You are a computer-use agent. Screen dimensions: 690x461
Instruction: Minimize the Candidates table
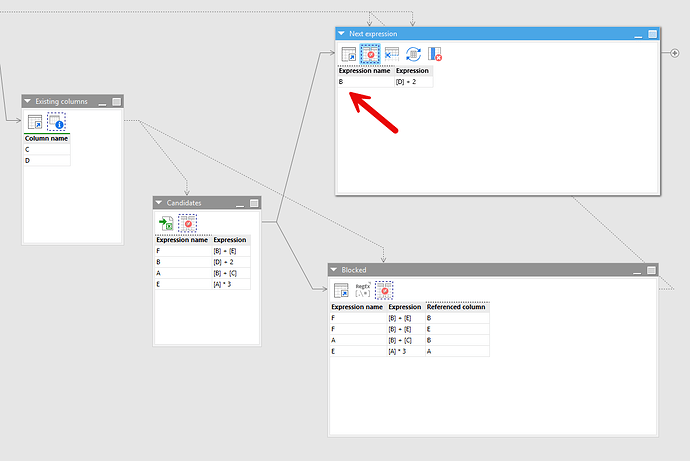(240, 204)
